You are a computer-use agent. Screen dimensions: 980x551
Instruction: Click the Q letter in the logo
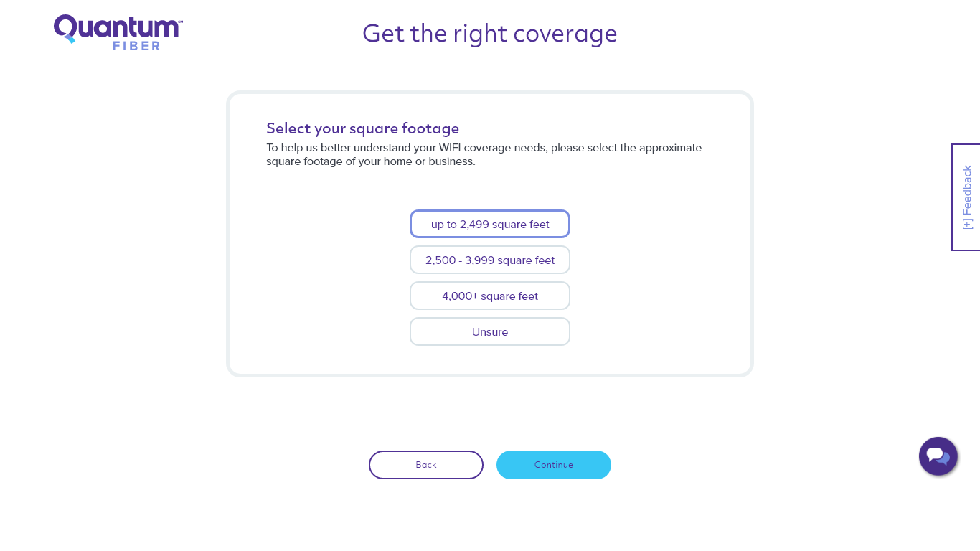[65, 29]
